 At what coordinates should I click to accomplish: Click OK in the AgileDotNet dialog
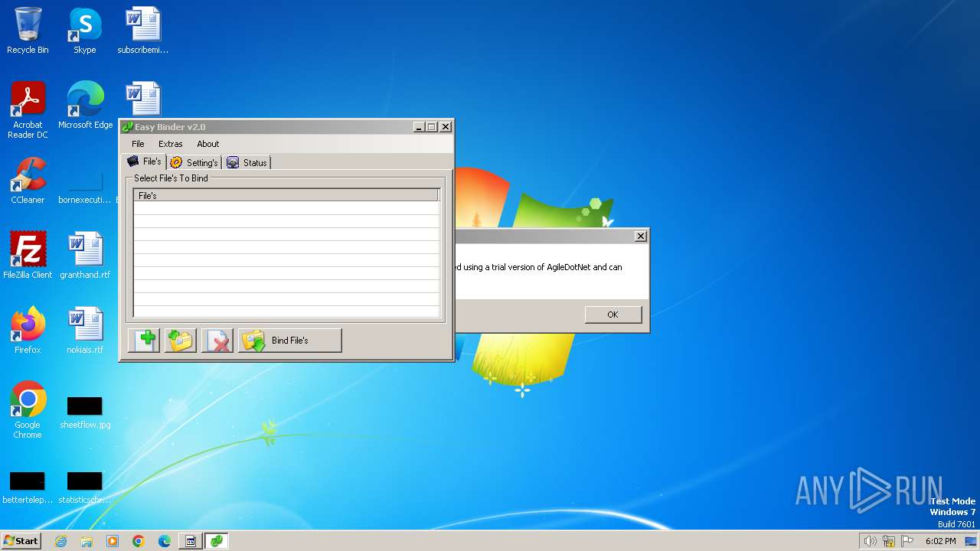tap(613, 315)
